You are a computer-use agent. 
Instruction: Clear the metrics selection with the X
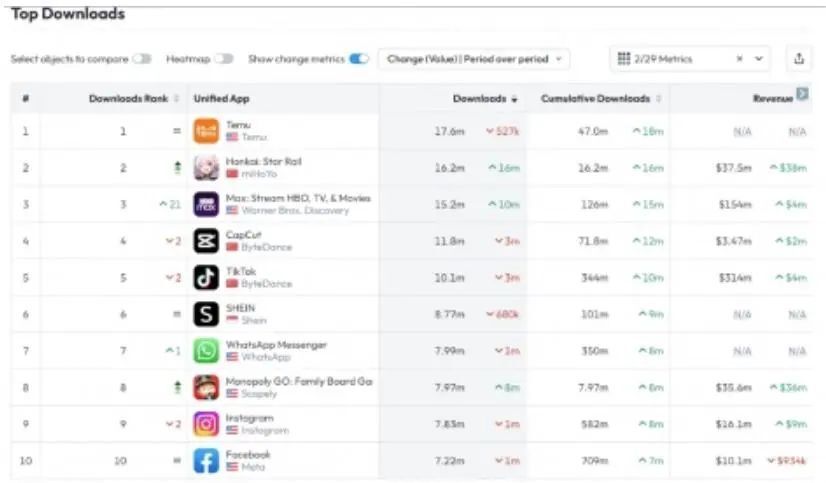coord(739,59)
